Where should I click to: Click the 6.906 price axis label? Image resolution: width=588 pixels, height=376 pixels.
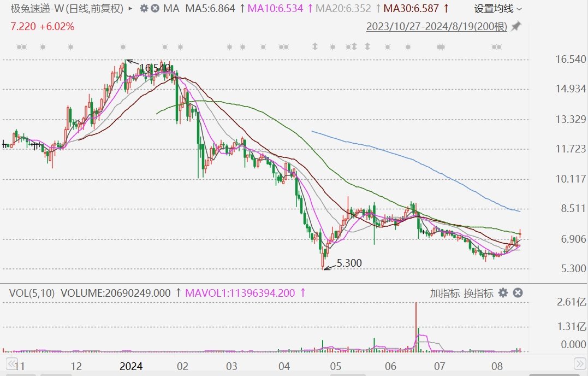pyautogui.click(x=573, y=239)
